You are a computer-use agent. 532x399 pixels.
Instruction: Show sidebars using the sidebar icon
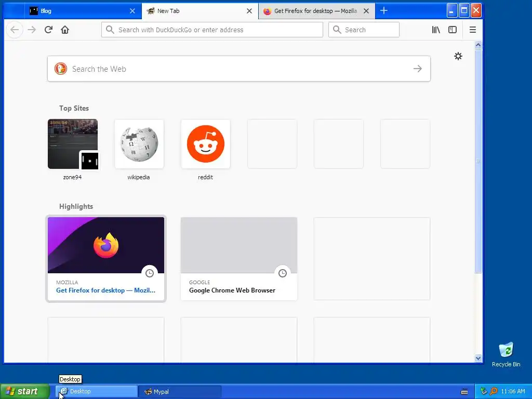tap(453, 30)
